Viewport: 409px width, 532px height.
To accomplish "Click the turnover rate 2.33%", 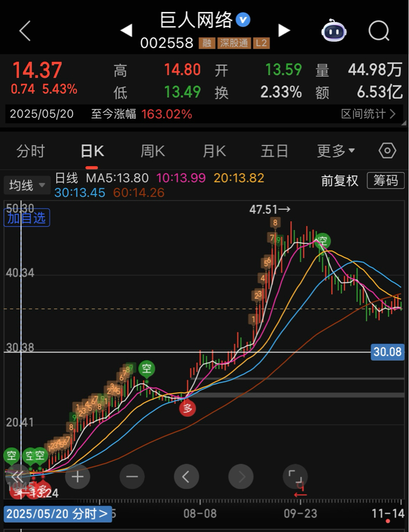I will pos(281,92).
